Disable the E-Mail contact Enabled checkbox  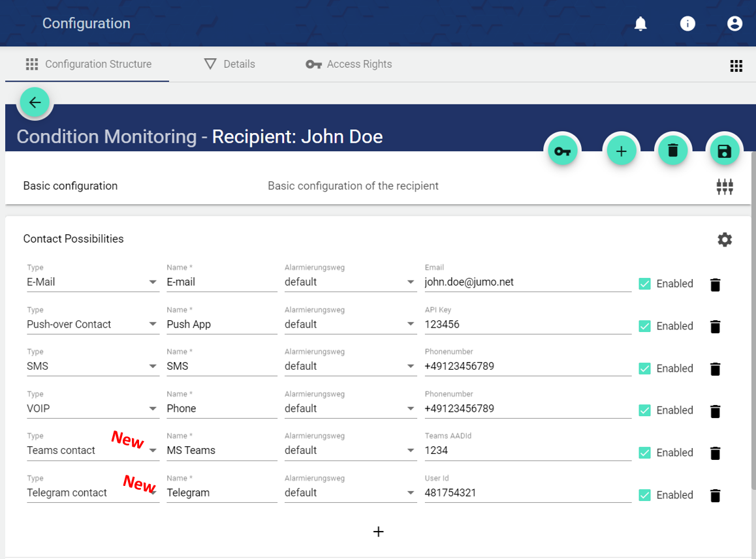644,284
